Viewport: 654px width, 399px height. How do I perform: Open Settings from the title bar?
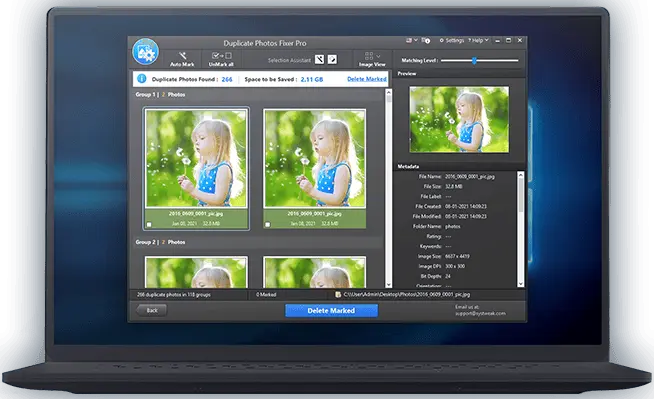[x=452, y=40]
